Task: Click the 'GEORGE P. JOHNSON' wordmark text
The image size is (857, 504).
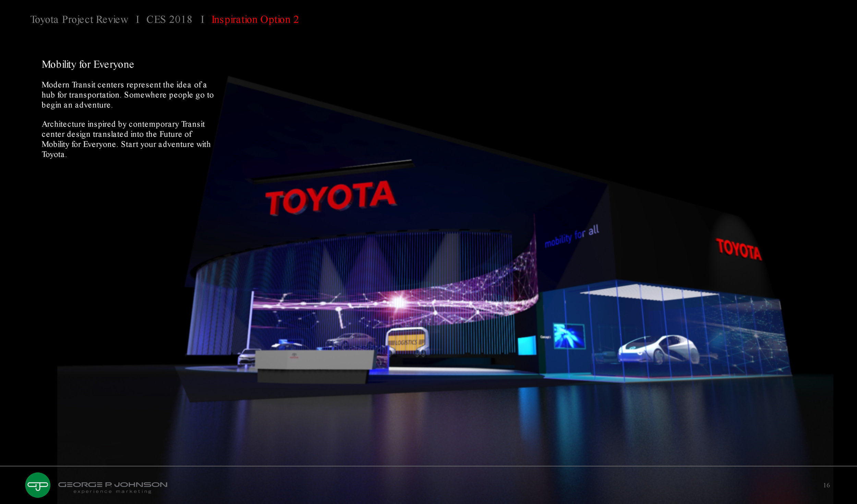Action: 113,484
